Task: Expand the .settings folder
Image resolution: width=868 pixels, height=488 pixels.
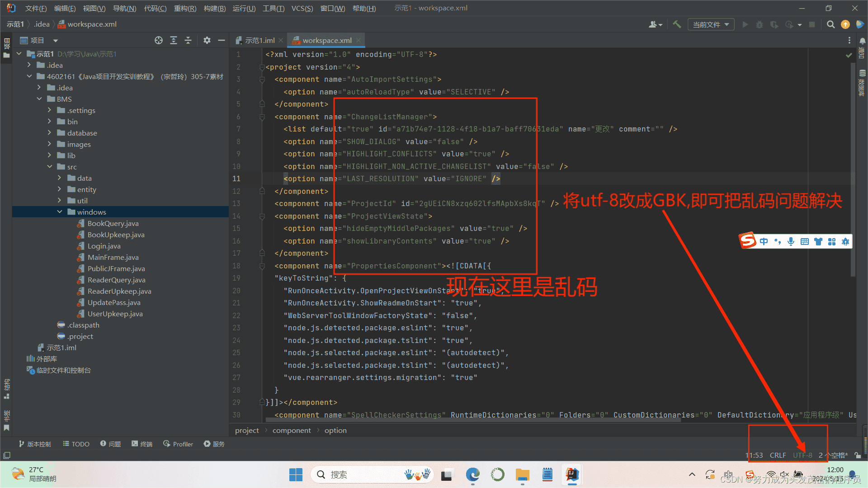Action: tap(49, 110)
